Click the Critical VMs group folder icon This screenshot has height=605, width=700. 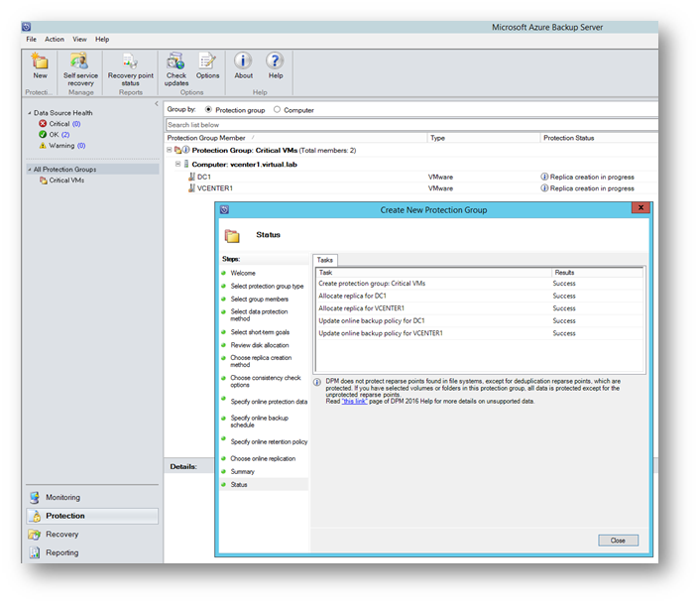(44, 181)
